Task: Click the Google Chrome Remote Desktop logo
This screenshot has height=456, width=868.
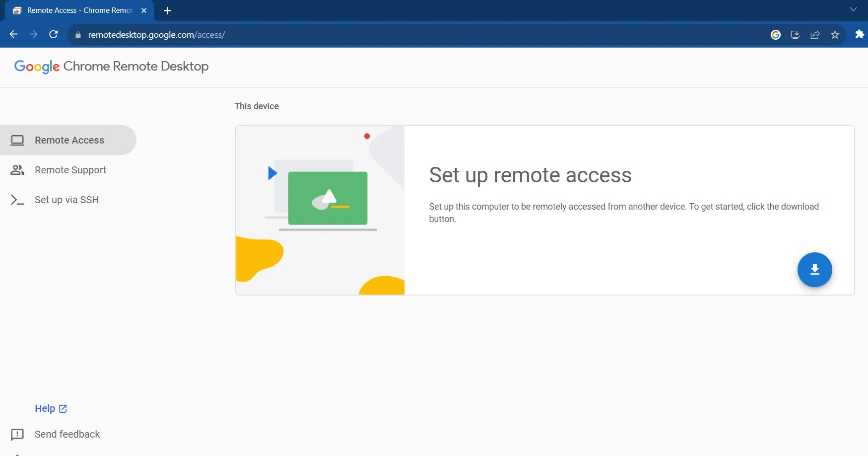Action: click(x=111, y=67)
